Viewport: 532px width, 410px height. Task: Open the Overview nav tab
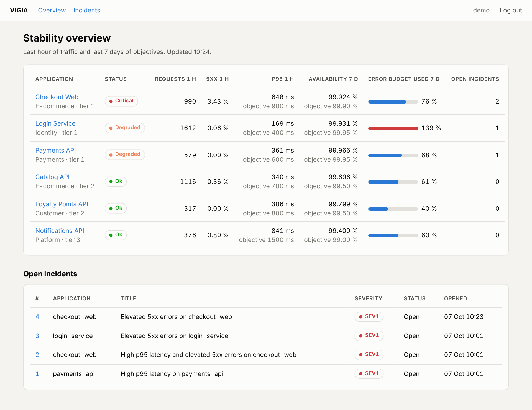(52, 10)
